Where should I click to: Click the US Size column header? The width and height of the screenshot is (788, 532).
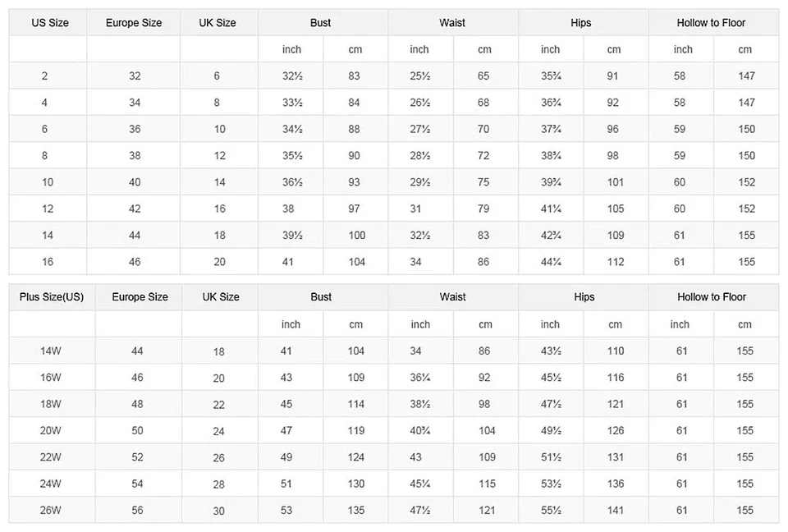[49, 23]
